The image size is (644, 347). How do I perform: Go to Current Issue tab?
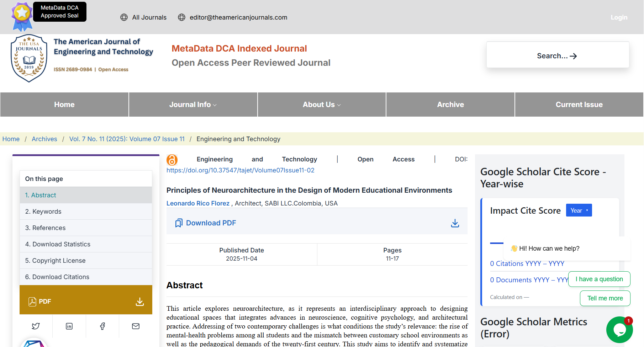click(x=579, y=105)
